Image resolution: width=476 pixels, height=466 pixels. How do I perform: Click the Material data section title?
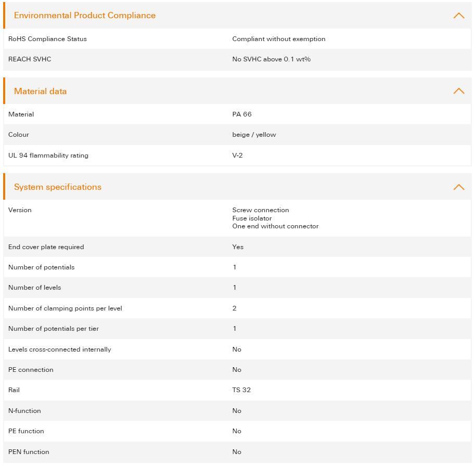41,92
